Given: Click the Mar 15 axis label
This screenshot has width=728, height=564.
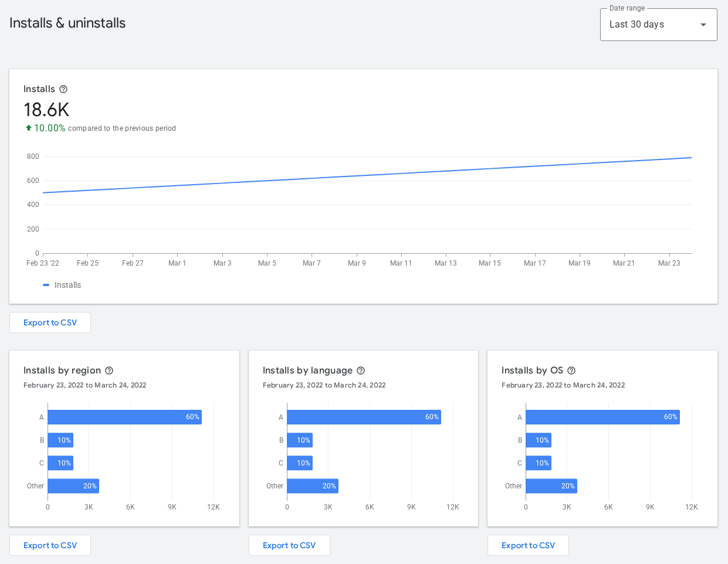Looking at the screenshot, I should [490, 263].
